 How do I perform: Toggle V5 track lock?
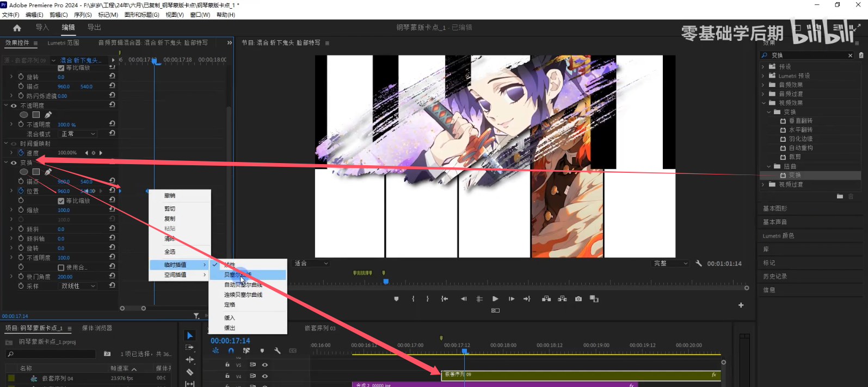click(x=227, y=365)
